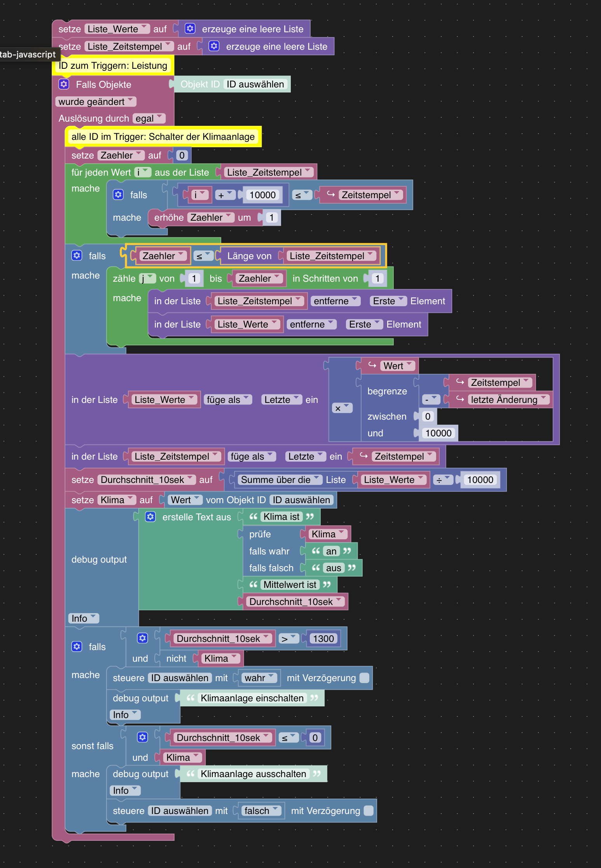Click text field 'Klimaanlage ausschalten'
The height and width of the screenshot is (868, 601).
[x=253, y=774]
